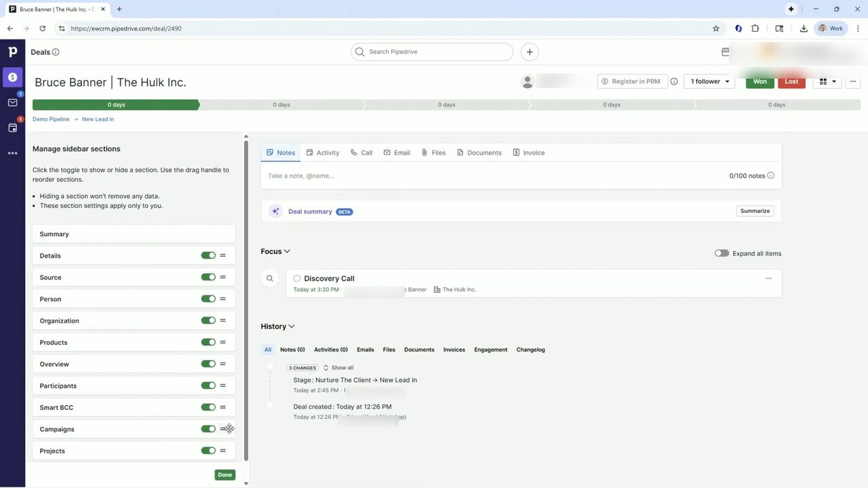Switch to the Files tab
The height and width of the screenshot is (488, 868).
tap(433, 153)
